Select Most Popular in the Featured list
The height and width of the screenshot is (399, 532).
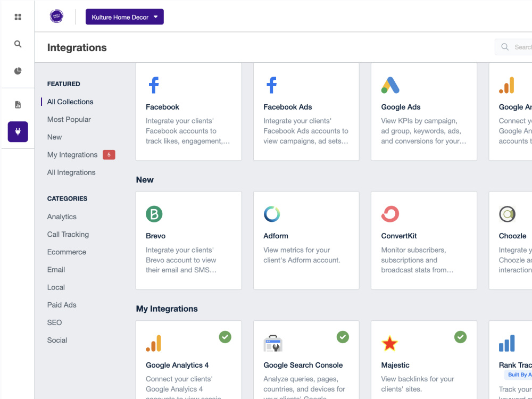(69, 119)
